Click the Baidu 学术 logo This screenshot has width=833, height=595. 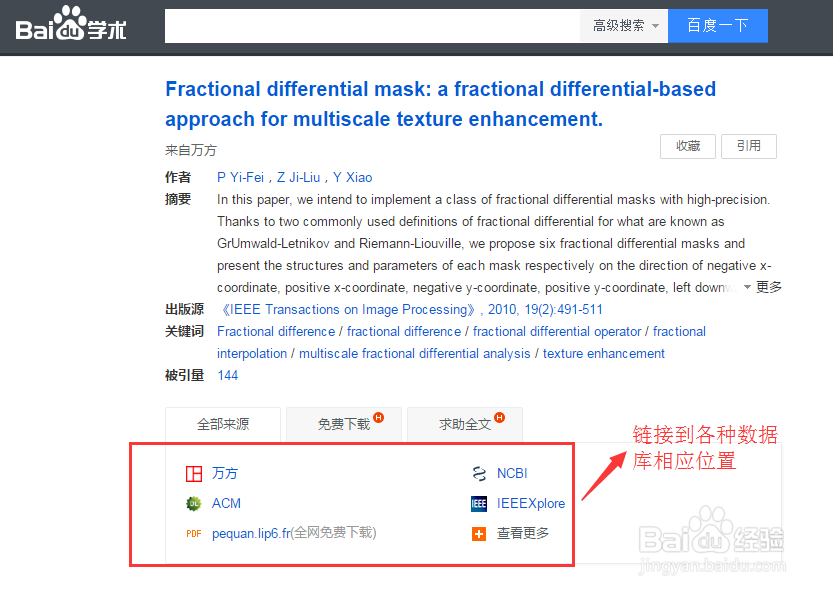70,27
